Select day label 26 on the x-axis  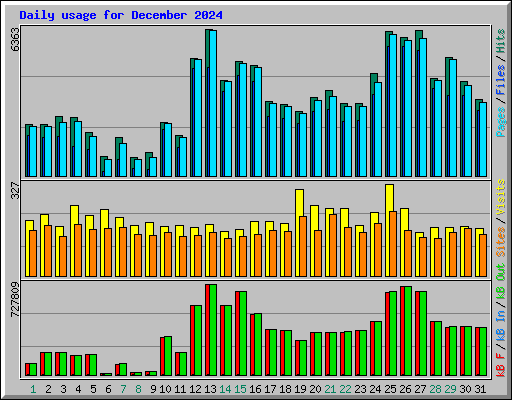click(405, 389)
